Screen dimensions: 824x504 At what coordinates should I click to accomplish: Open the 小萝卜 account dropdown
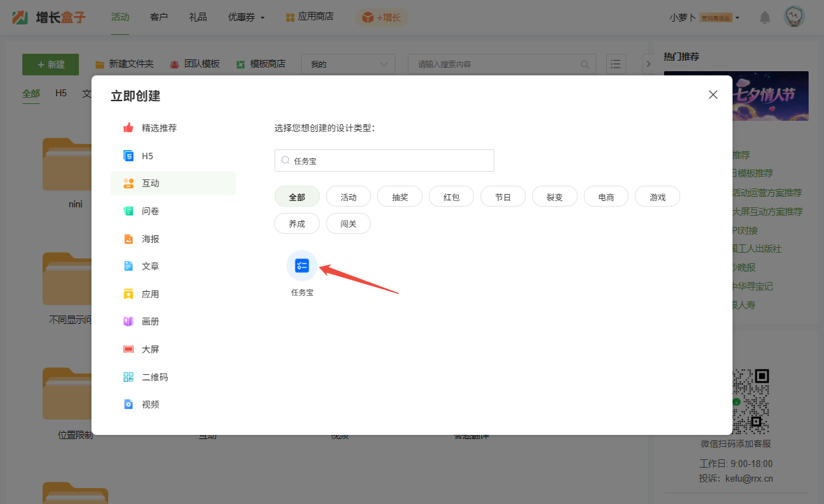click(x=704, y=17)
